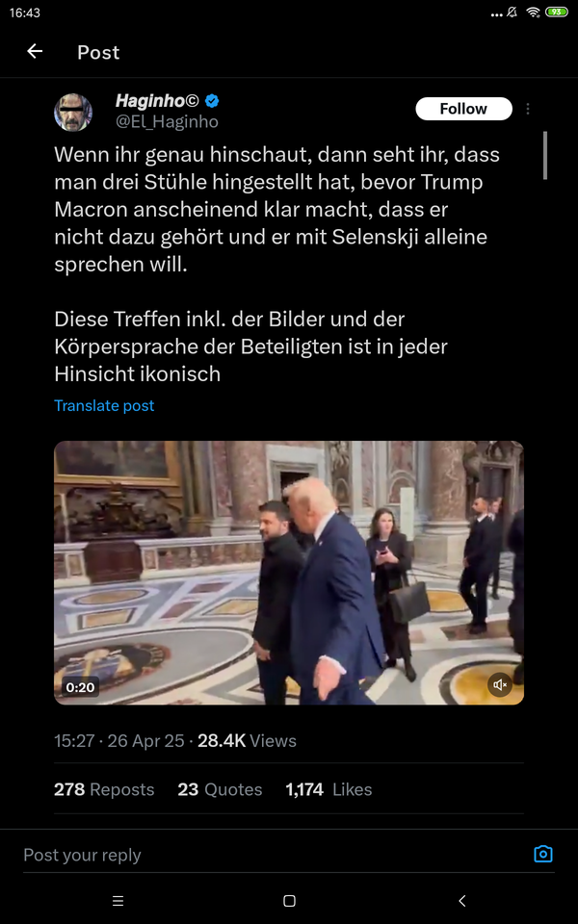
Task: View the 278 Reposts list
Action: pyautogui.click(x=104, y=789)
